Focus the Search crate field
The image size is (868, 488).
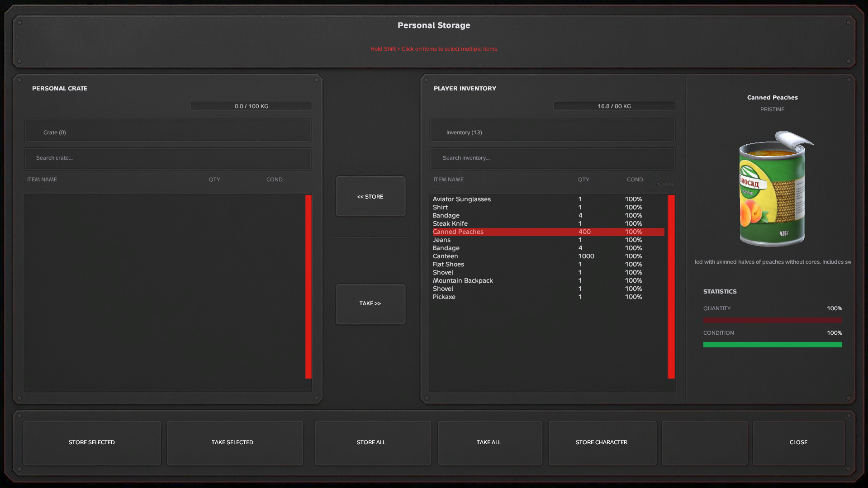click(168, 158)
